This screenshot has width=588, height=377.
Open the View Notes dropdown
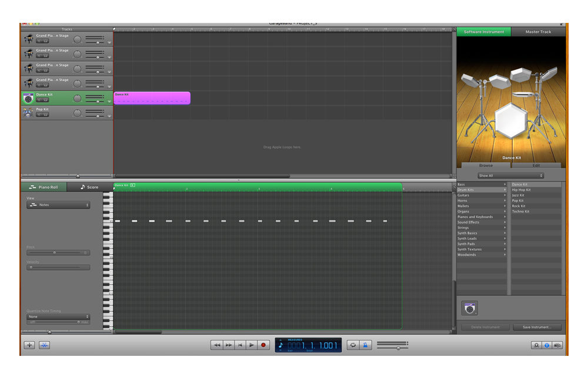58,205
